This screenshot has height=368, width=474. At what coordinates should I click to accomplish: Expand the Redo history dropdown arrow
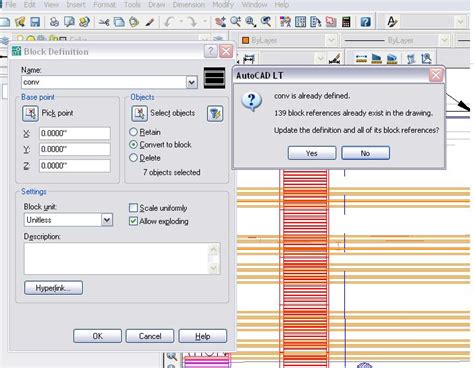click(205, 22)
